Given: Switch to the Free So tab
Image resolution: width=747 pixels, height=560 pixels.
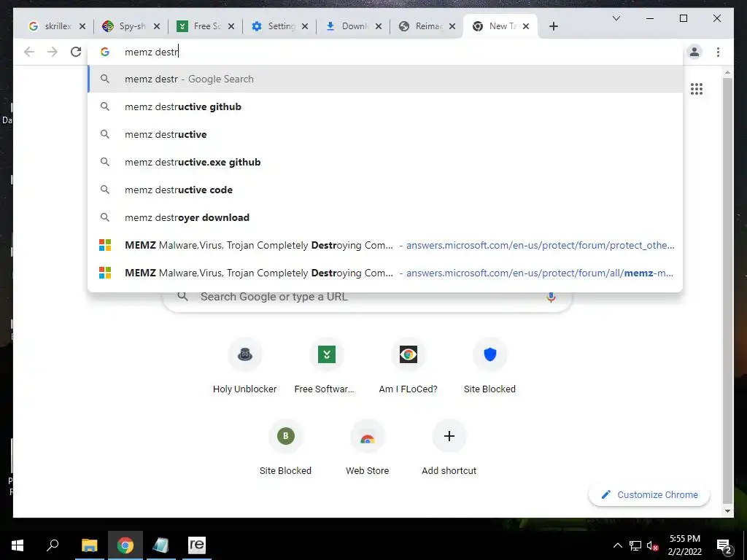Looking at the screenshot, I should (200, 26).
